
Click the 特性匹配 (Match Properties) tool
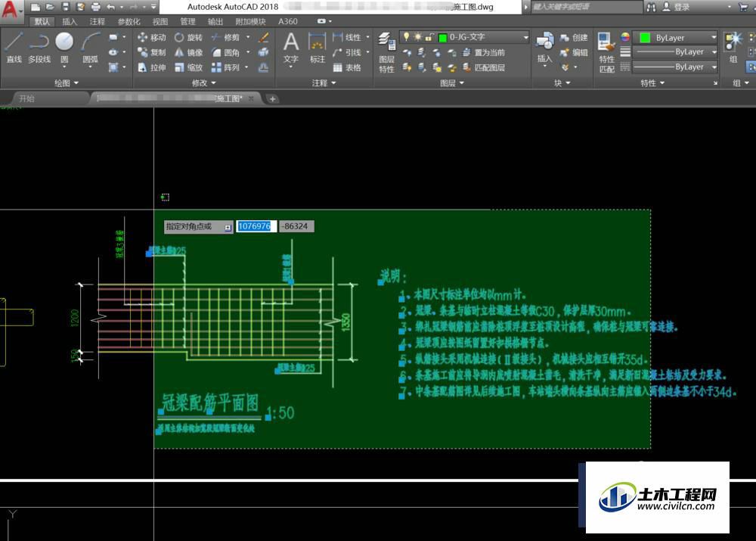(x=606, y=52)
